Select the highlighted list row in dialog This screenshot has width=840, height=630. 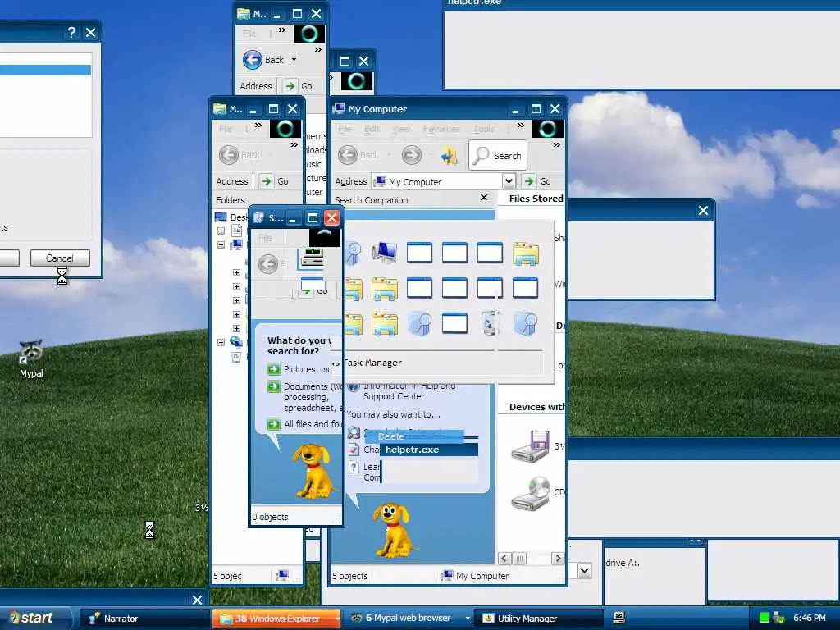click(x=46, y=71)
